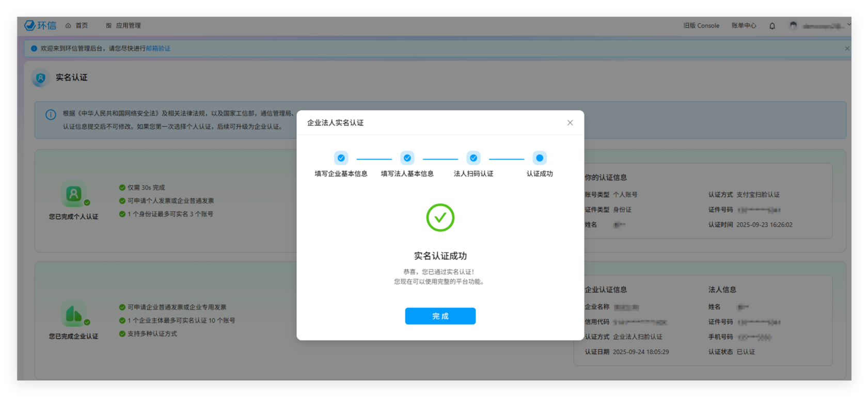Open the 首页 home menu item
Image resolution: width=868 pixels, height=397 pixels.
click(x=77, y=25)
